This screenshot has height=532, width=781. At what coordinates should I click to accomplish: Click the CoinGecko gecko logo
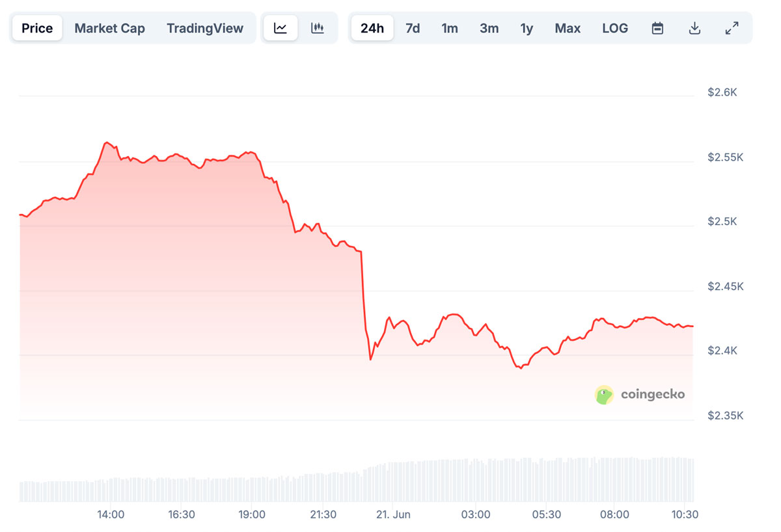coord(603,395)
